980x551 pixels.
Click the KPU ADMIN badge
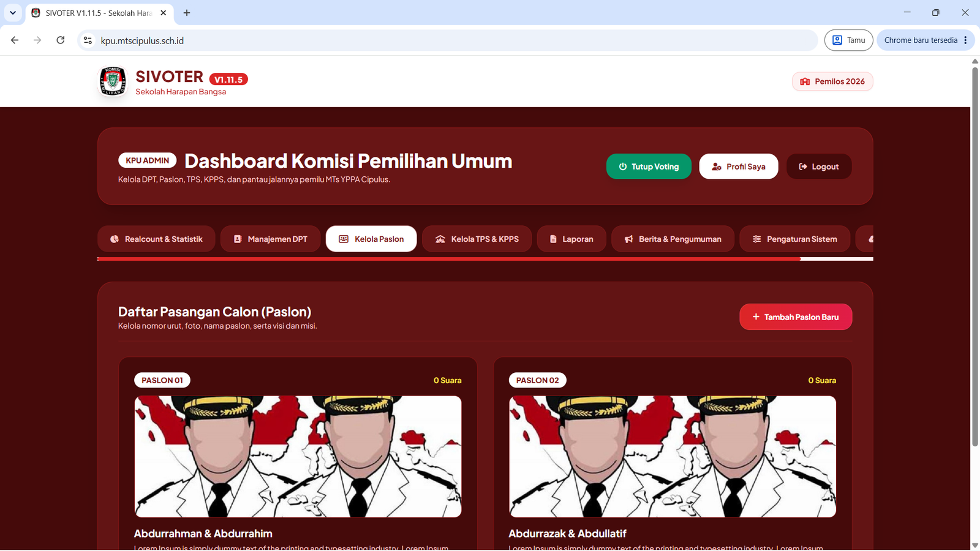[x=147, y=160]
